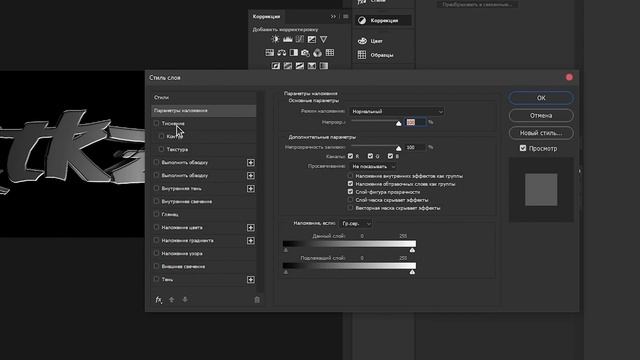Add a Curves adjustment layer
The image size is (640, 360).
pyautogui.click(x=300, y=40)
